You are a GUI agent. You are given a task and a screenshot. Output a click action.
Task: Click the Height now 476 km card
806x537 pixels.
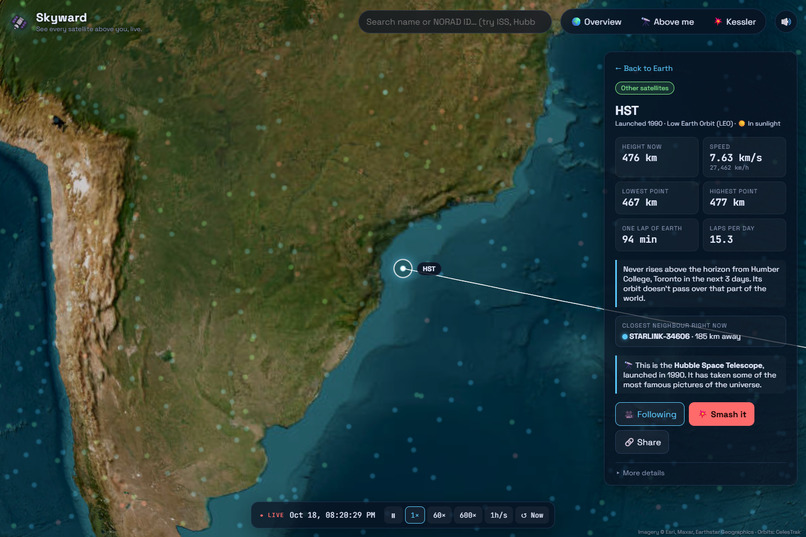pyautogui.click(x=656, y=157)
